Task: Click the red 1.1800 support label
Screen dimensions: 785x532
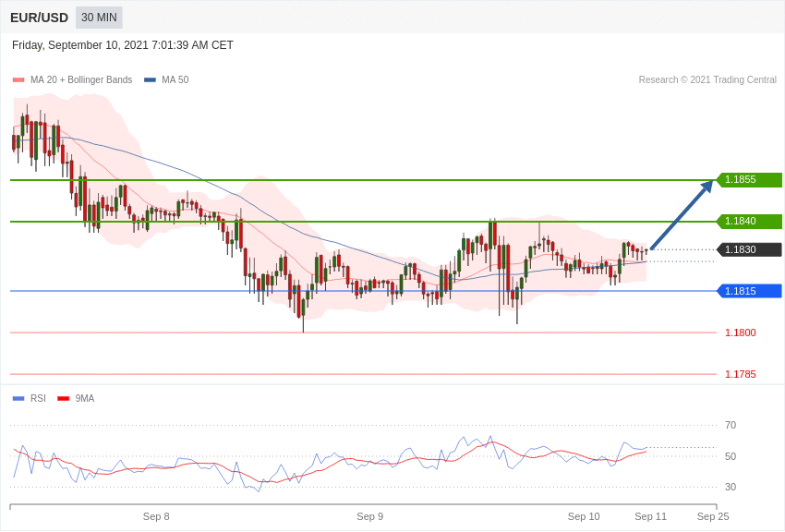Action: pyautogui.click(x=741, y=332)
